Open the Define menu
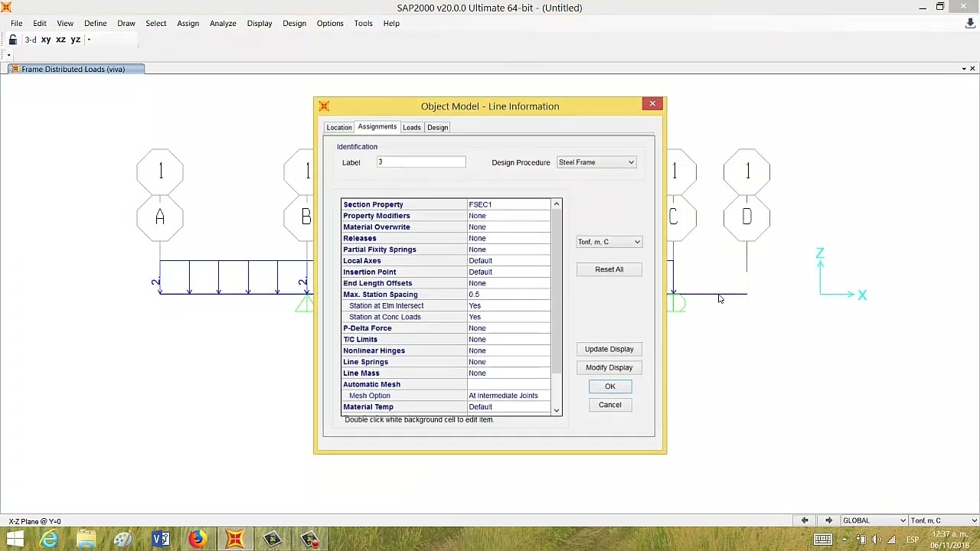The image size is (980, 551). click(x=95, y=23)
